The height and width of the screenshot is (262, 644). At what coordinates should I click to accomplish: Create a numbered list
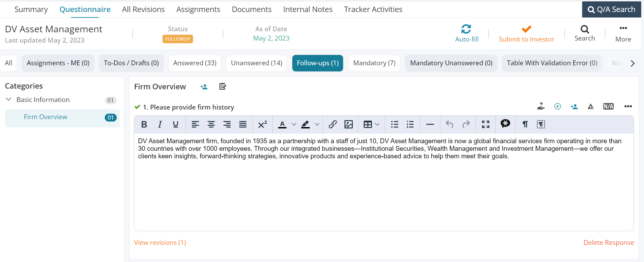pos(410,124)
